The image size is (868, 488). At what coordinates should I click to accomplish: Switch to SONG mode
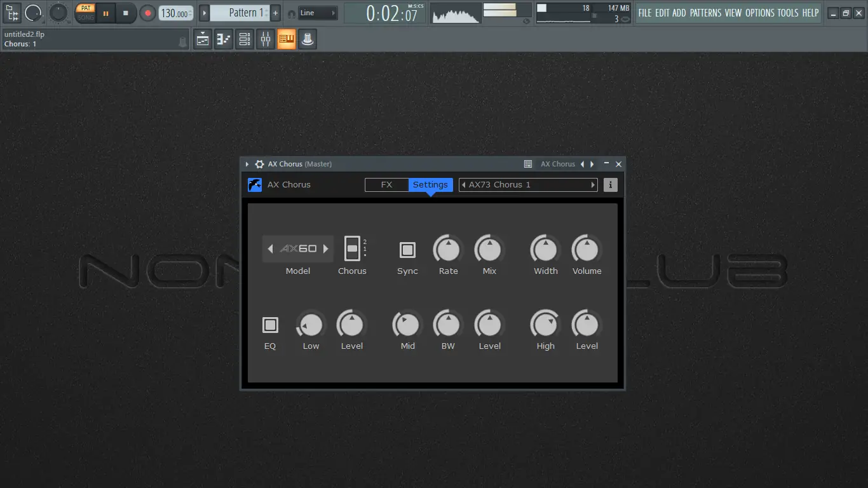[86, 17]
